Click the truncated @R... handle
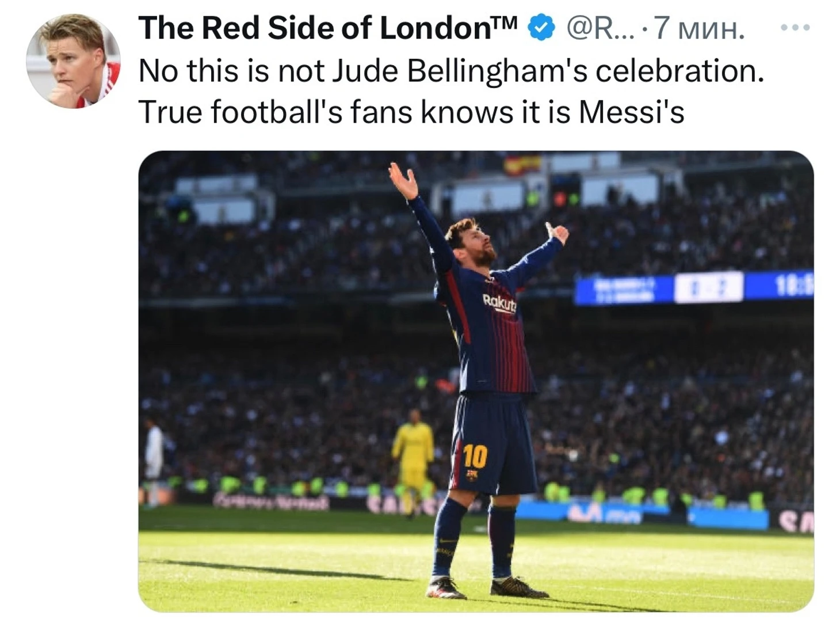The width and height of the screenshot is (840, 623). click(601, 28)
